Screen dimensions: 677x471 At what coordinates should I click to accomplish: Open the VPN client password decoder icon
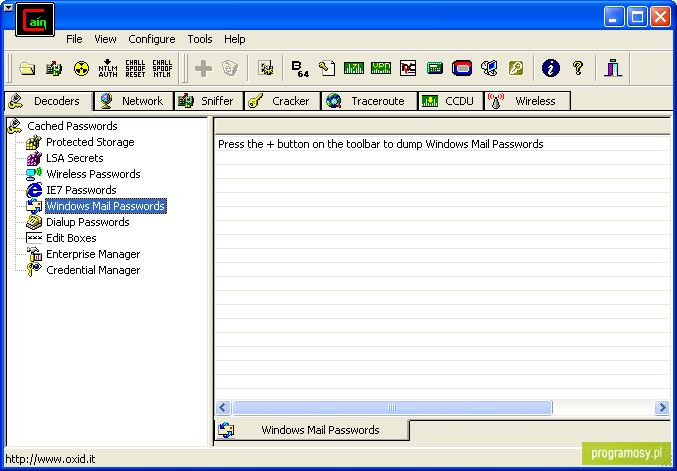381,68
